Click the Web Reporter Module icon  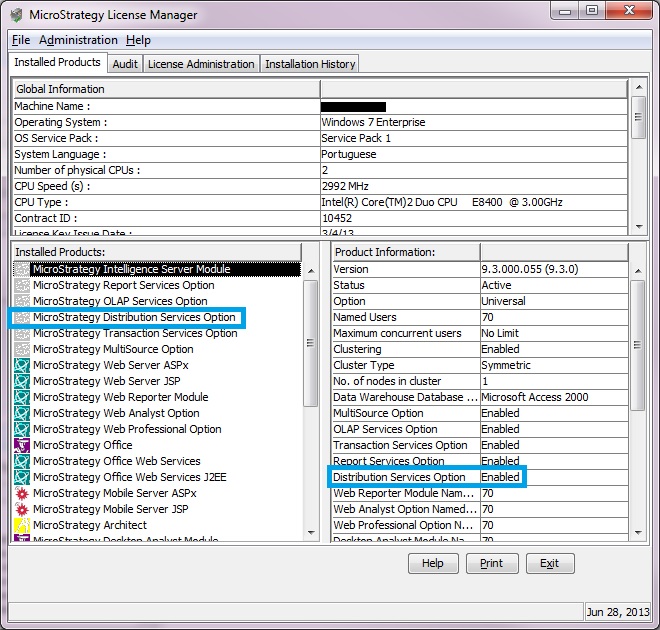click(22, 397)
